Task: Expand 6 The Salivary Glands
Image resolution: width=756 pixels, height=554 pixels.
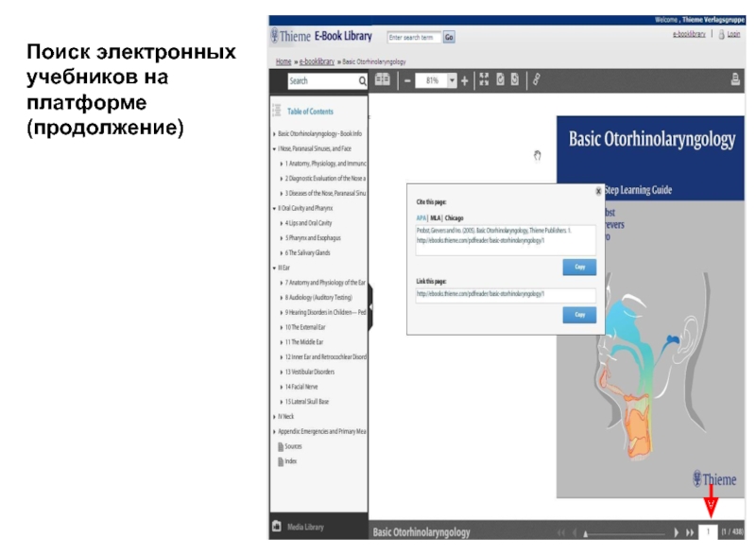Action: 282,253
